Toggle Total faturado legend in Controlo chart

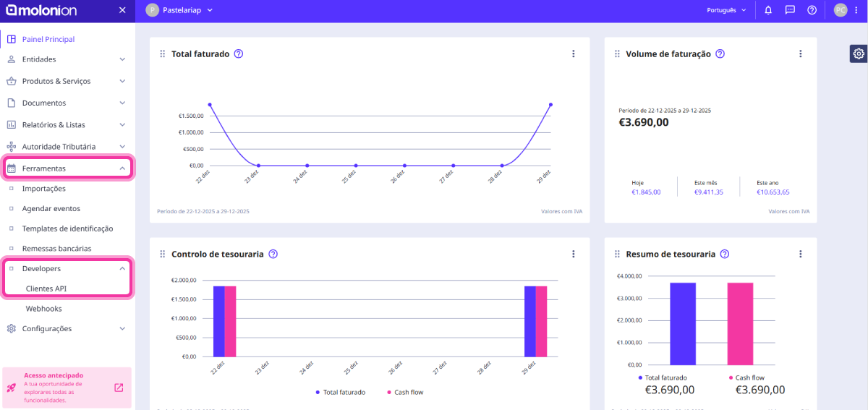click(x=341, y=392)
